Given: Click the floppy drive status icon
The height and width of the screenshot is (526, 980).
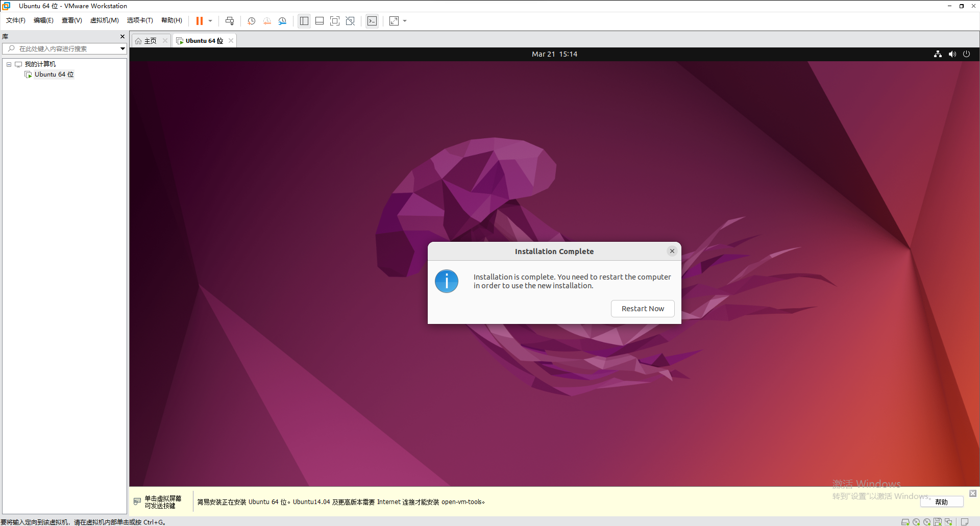Looking at the screenshot, I should [x=938, y=522].
